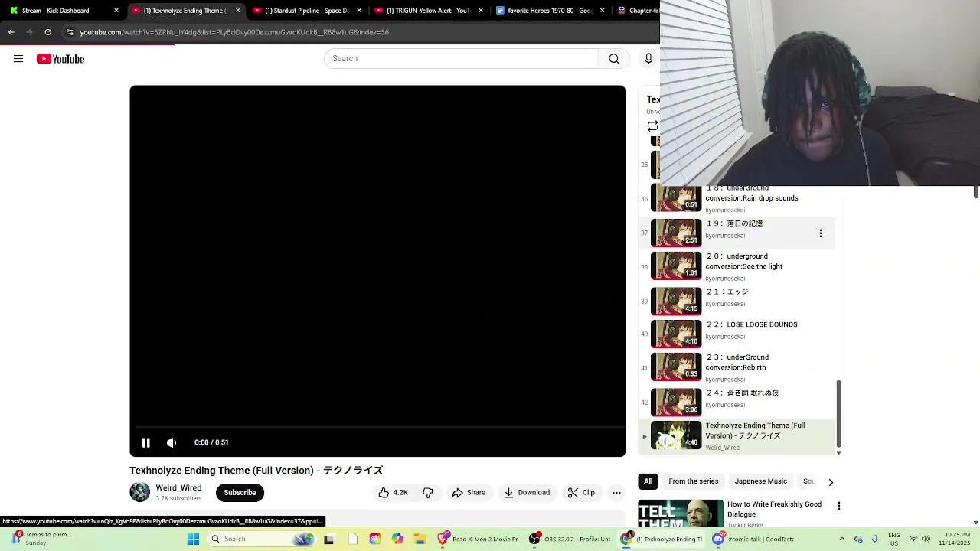Viewport: 980px width, 551px height.
Task: Open the Windows Start menu
Action: pyautogui.click(x=193, y=539)
